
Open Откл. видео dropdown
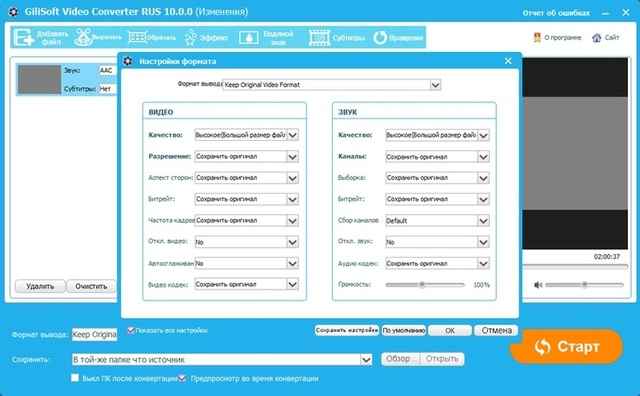click(293, 242)
